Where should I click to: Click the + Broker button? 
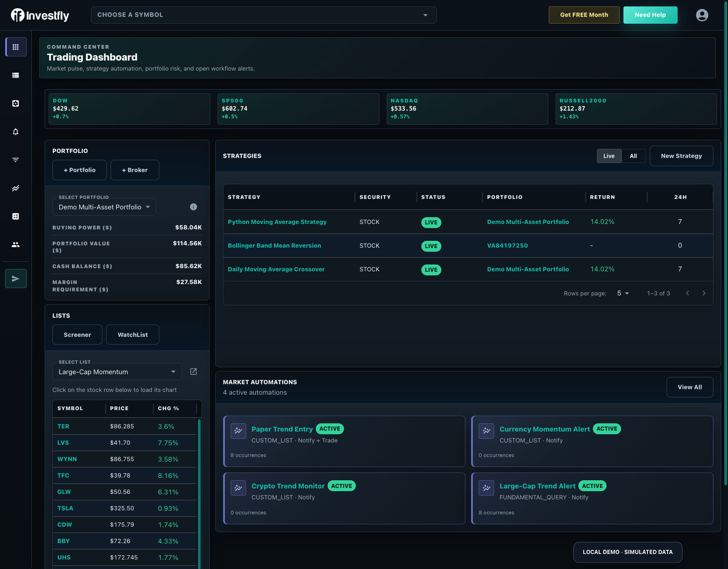(135, 170)
